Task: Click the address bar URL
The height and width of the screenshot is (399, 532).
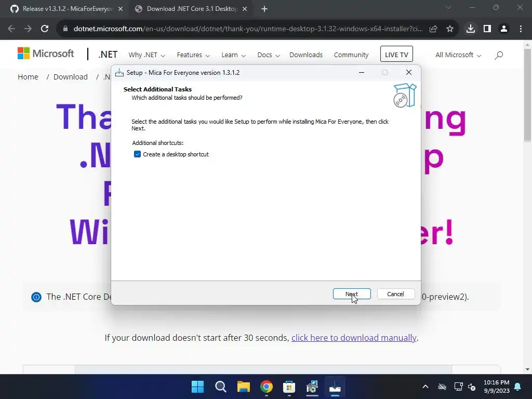Action: pyautogui.click(x=248, y=29)
